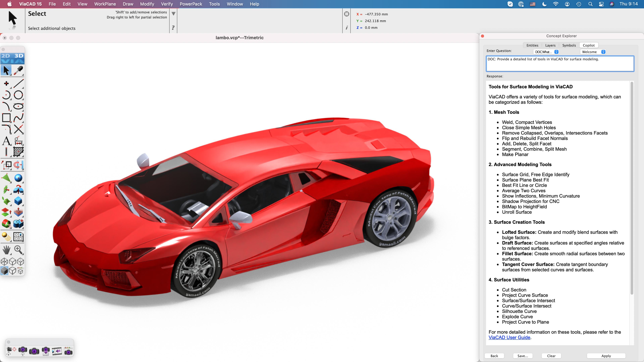Activate the pan hand tool
Viewport: 644px width, 362px height.
point(7,249)
